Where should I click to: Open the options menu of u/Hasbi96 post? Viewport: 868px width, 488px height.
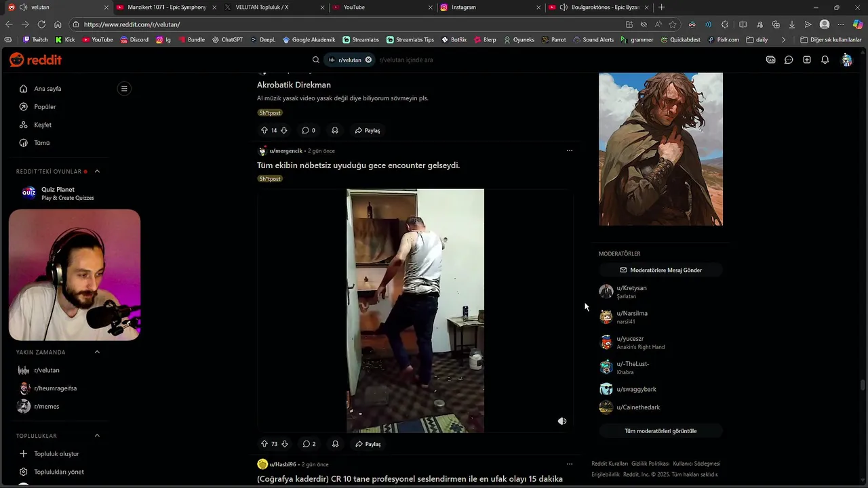point(570,464)
